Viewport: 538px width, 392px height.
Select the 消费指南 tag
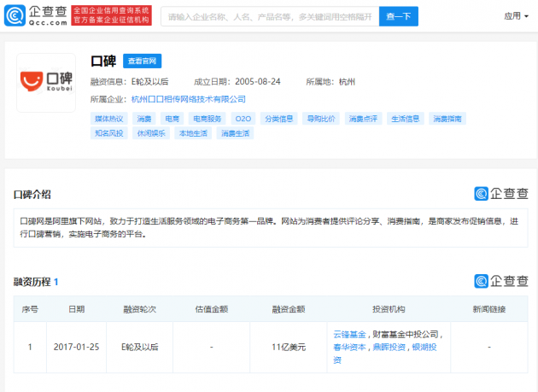[x=447, y=119]
